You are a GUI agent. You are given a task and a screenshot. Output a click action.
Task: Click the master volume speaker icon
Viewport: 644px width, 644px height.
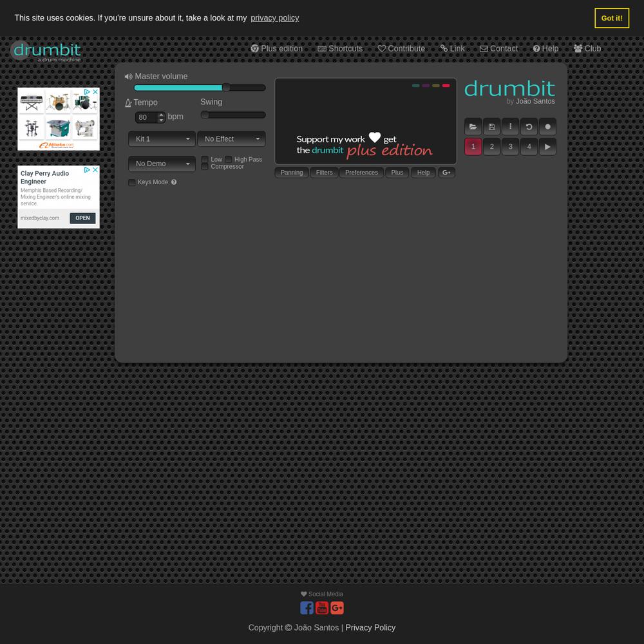[x=129, y=77]
